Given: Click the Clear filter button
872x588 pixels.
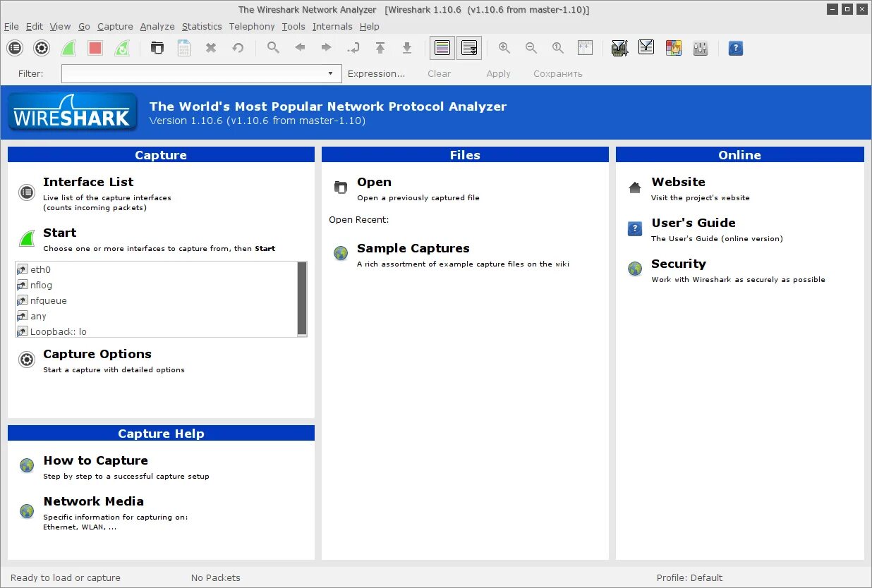Looking at the screenshot, I should tap(439, 73).
